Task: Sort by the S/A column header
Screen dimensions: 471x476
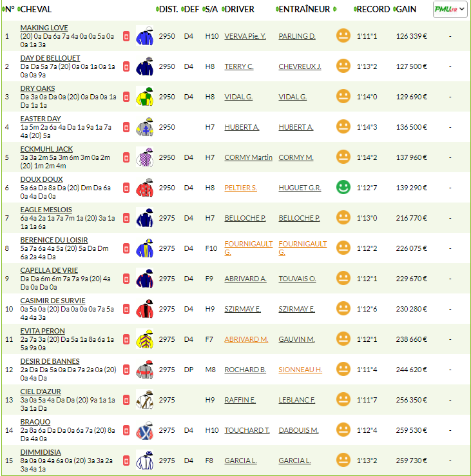Action: tap(210, 10)
